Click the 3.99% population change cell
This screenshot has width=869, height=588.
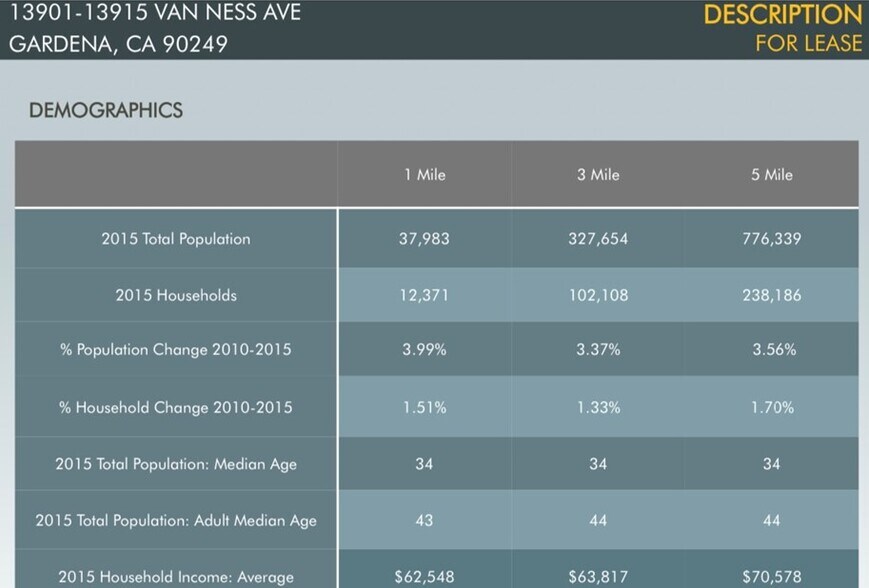[424, 350]
